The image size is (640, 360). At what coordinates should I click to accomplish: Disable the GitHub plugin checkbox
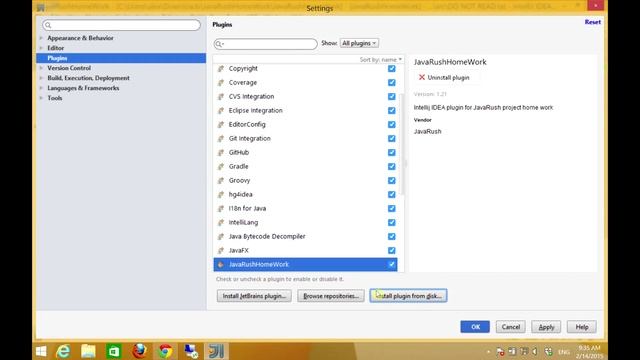[391, 153]
